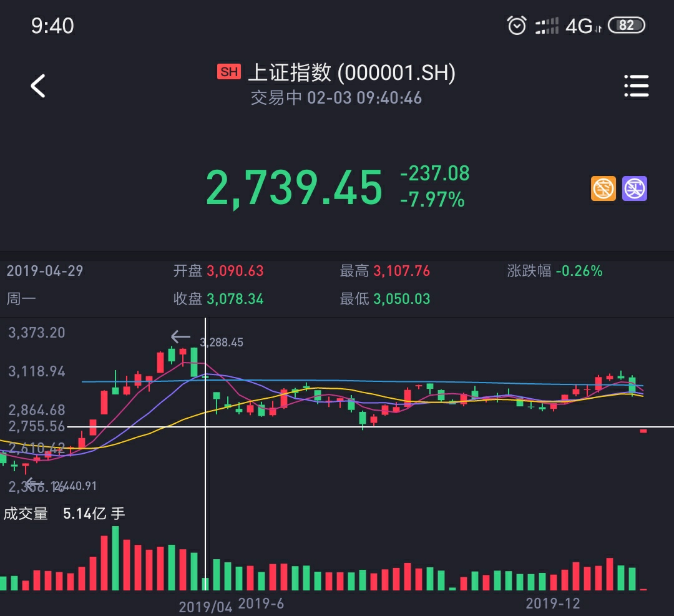The image size is (674, 616).
Task: Tap the red SH exchange badge
Action: [x=228, y=71]
